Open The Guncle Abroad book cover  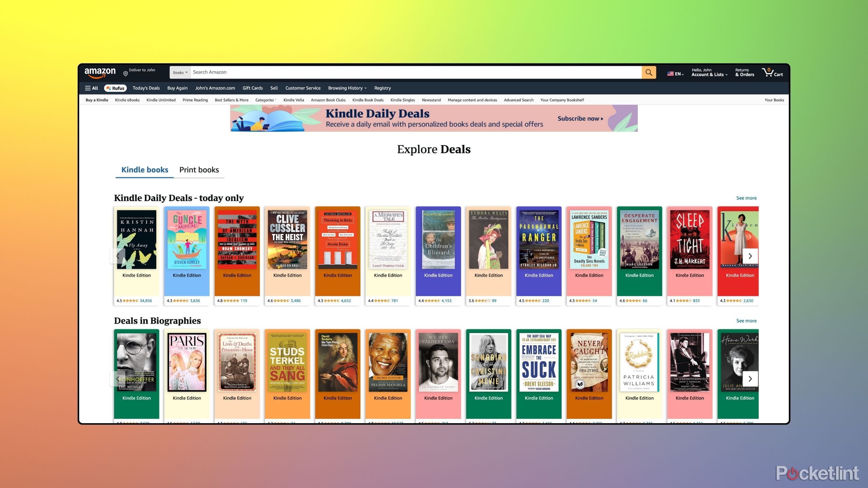coord(187,240)
